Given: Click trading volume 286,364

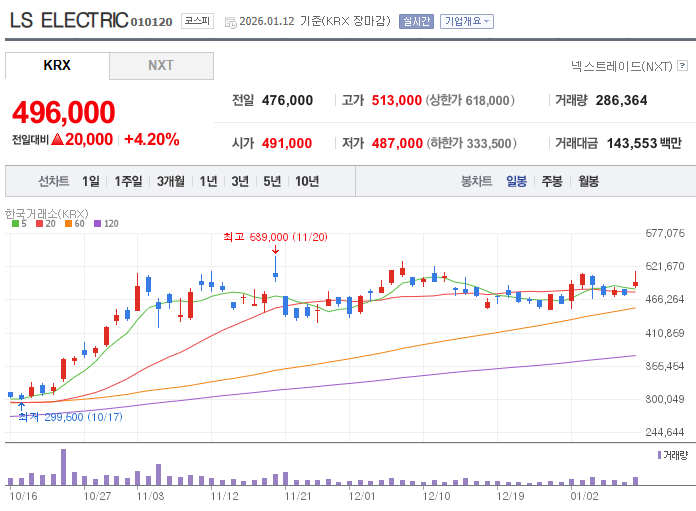Looking at the screenshot, I should pos(621,100).
